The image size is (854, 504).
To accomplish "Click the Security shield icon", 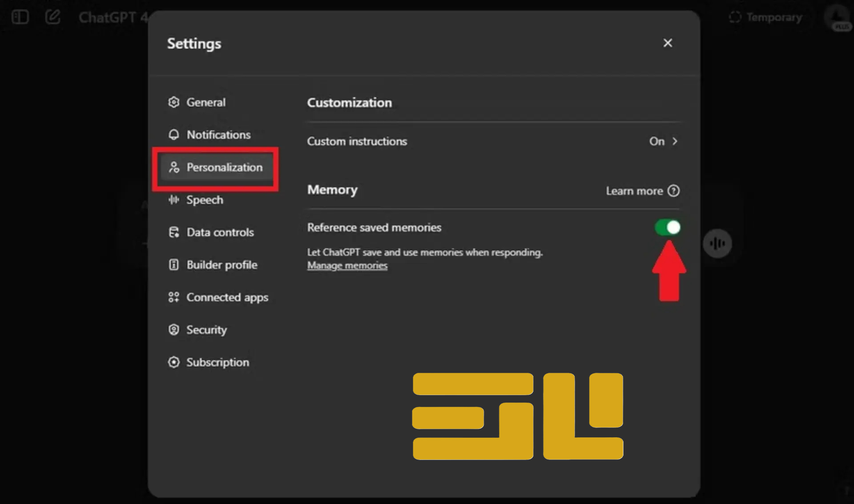I will (x=173, y=330).
